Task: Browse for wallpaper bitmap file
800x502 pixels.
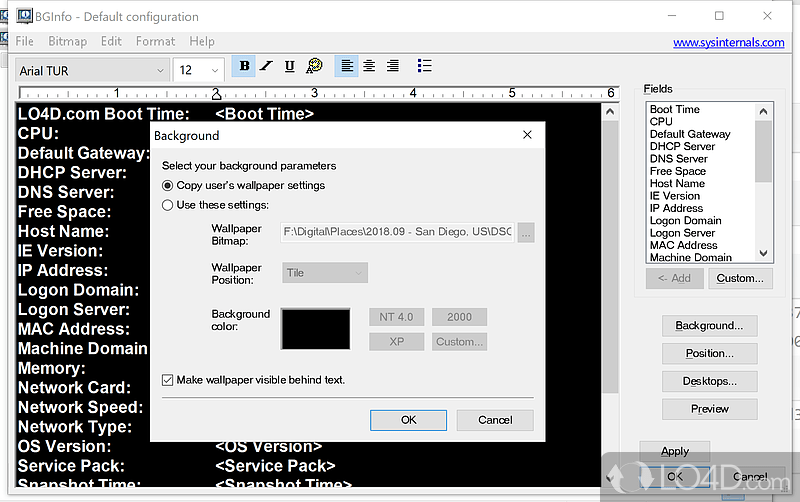Action: point(526,233)
